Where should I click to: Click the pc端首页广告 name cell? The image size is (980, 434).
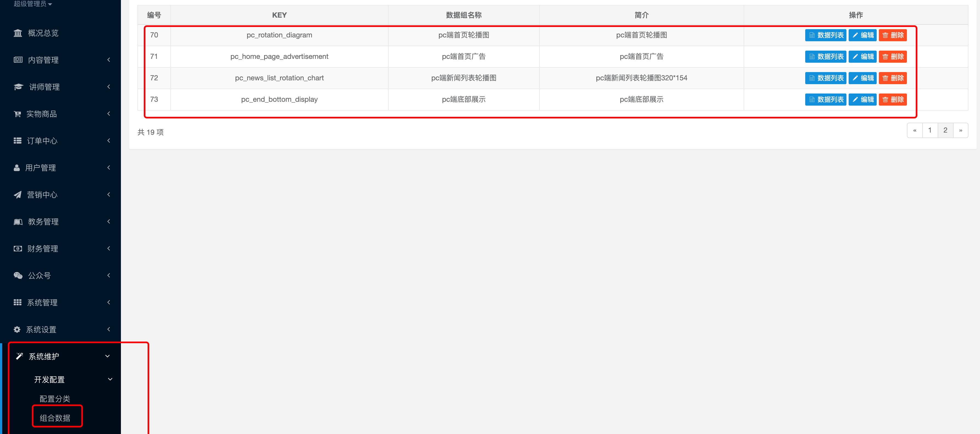pos(463,57)
